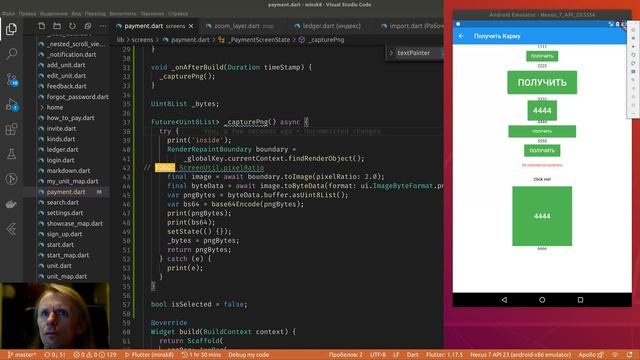Viewport: 640px width, 360px height.
Task: Open the Search view in activity bar
Action: coord(11,53)
